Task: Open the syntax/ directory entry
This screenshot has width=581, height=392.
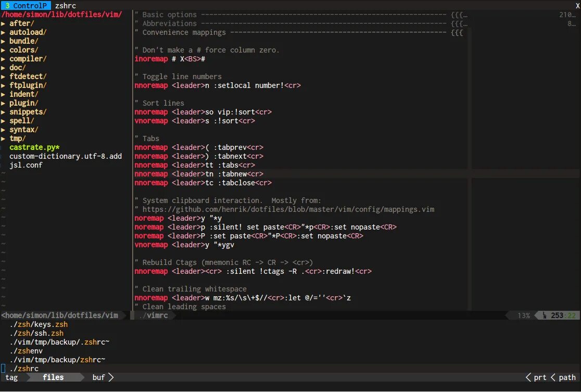Action: [24, 130]
